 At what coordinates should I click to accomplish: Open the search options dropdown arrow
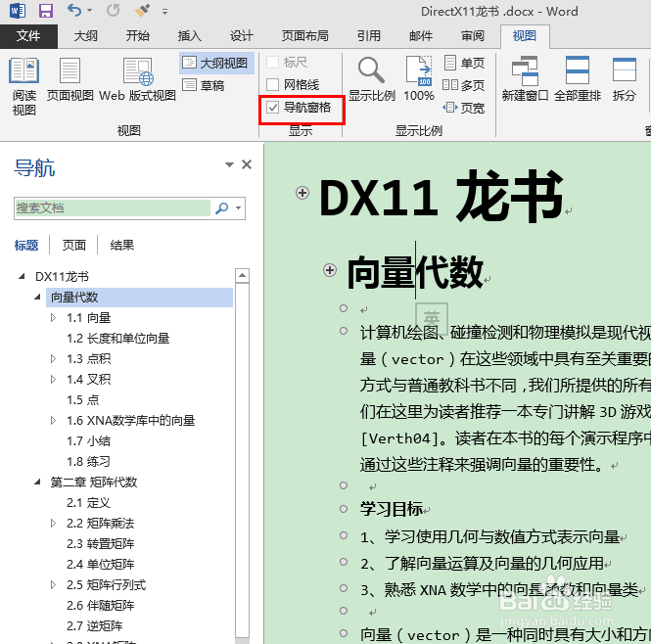[238, 208]
